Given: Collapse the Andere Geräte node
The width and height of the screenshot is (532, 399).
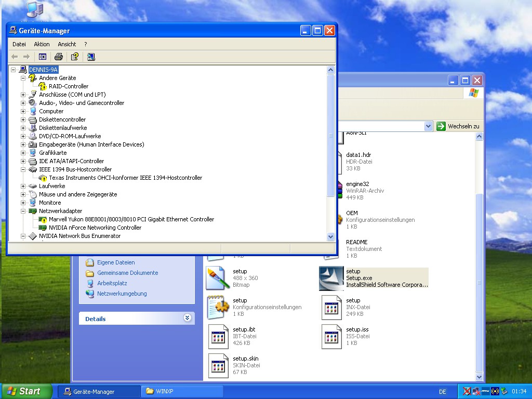Looking at the screenshot, I should 23,78.
